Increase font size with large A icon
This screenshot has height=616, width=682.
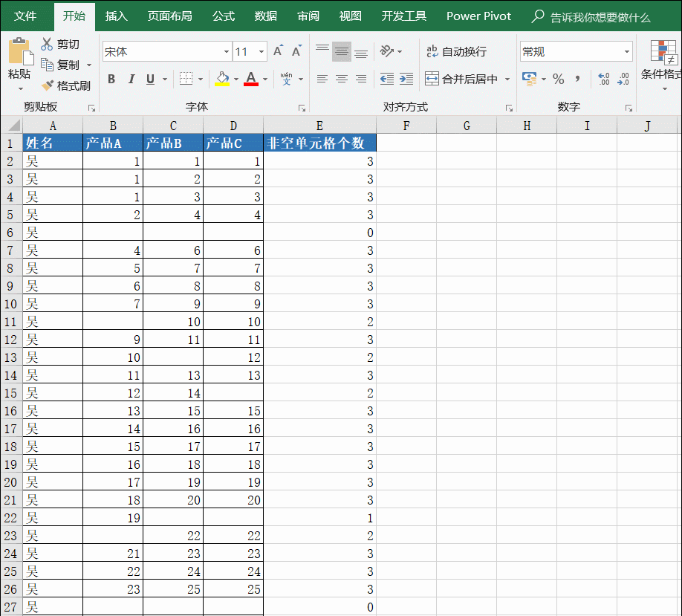click(279, 51)
